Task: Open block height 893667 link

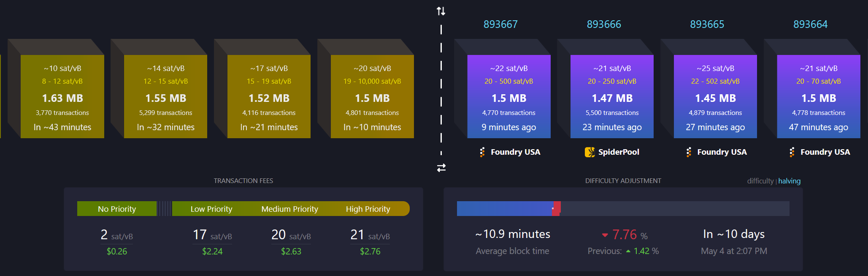Action: click(x=500, y=25)
